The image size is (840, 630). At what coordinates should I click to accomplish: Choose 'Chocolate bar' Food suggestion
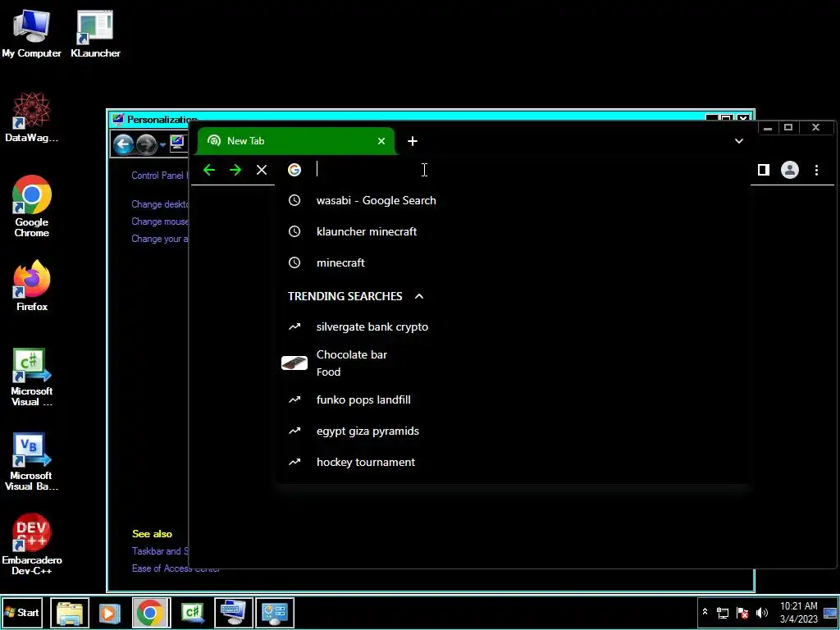pos(514,363)
